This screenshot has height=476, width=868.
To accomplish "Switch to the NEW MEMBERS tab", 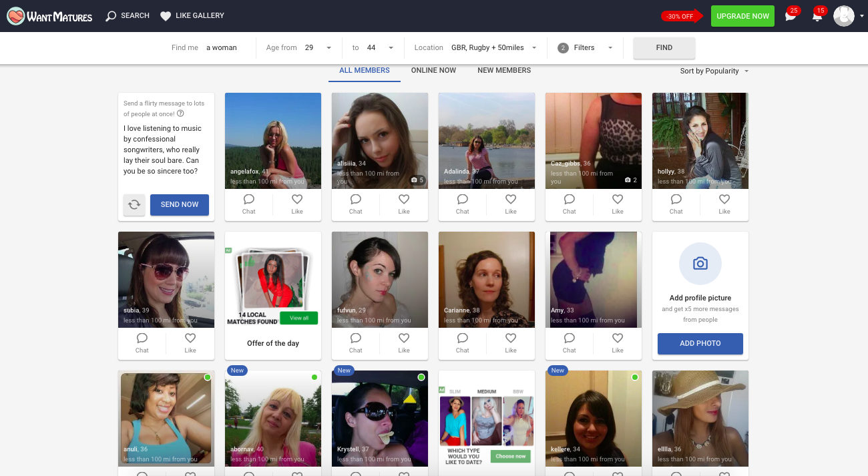I will click(x=504, y=70).
